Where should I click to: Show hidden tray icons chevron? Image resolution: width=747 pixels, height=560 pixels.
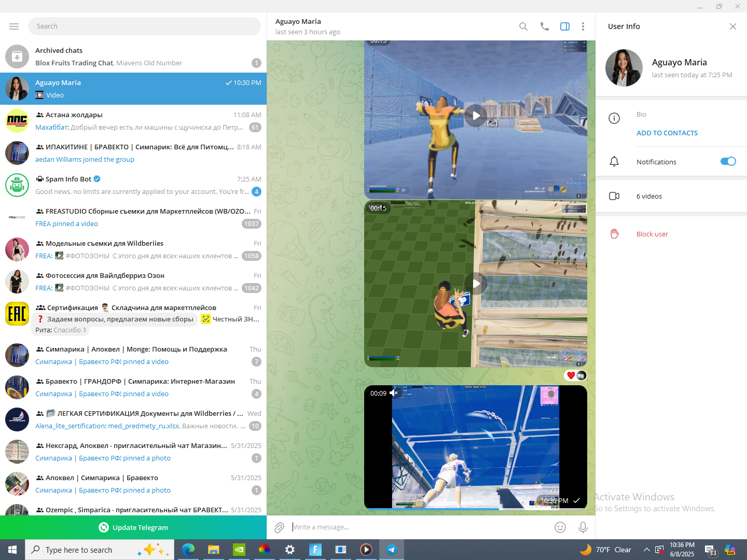pos(646,550)
